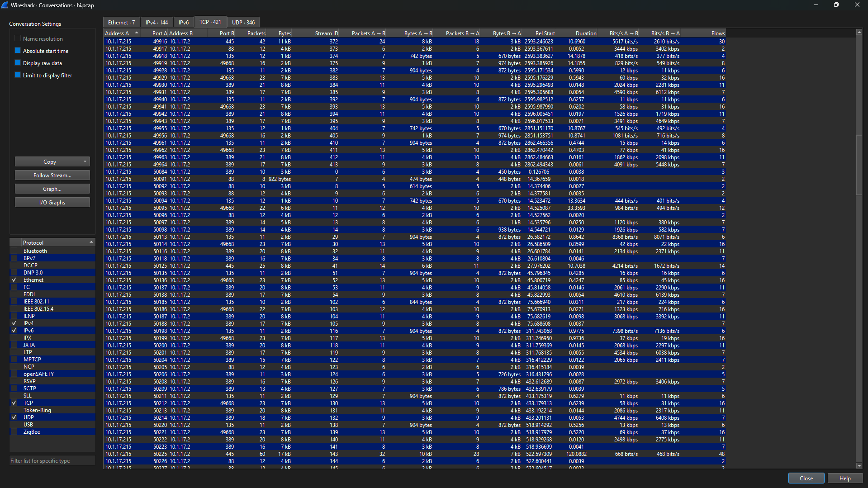The height and width of the screenshot is (488, 868).
Task: Sort by Packets A → B column header
Action: coord(364,33)
